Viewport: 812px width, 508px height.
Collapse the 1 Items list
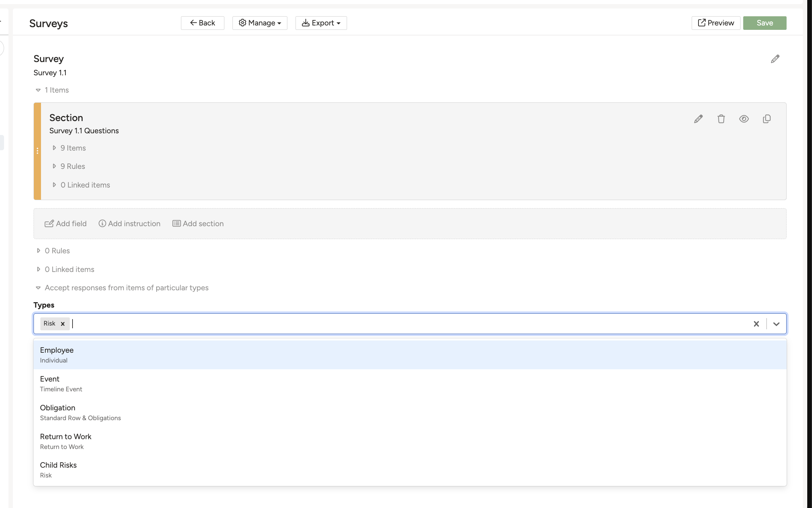pos(52,90)
